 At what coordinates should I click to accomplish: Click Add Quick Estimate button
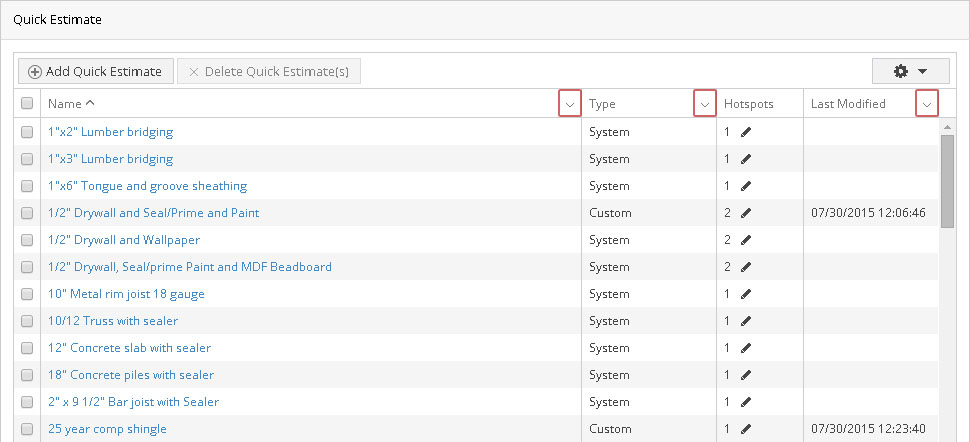95,71
